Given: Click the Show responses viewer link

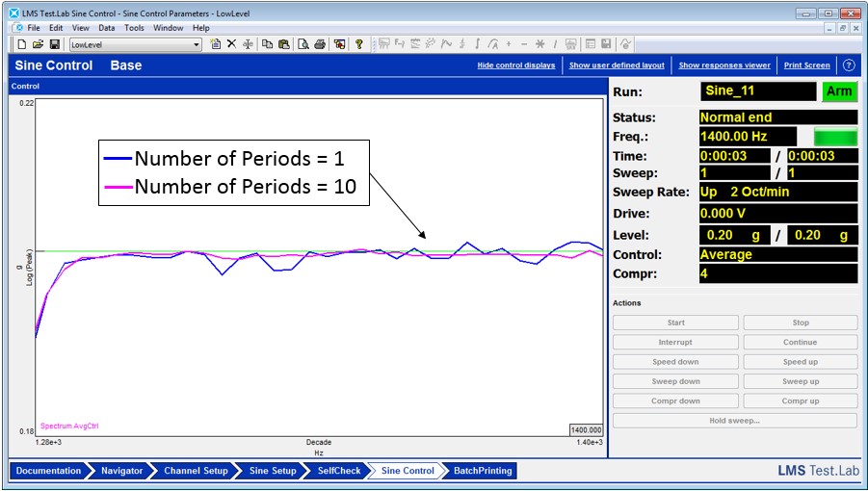Looking at the screenshot, I should pos(724,65).
